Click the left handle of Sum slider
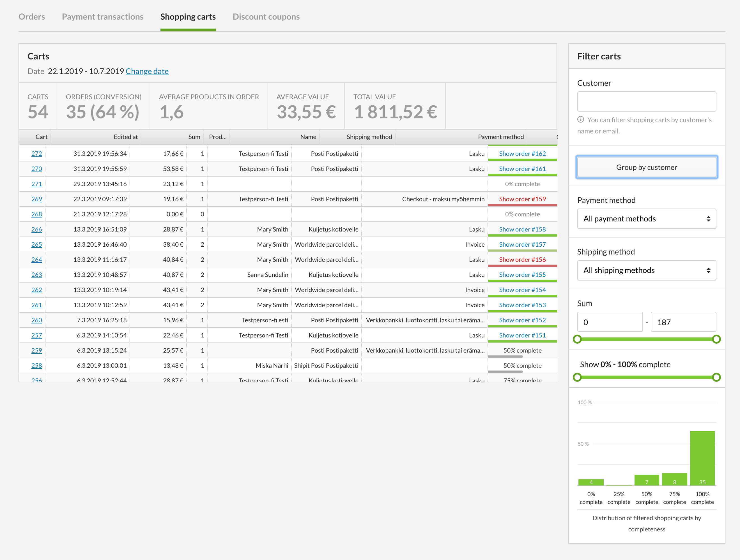Screen dimensions: 740x560 pyautogui.click(x=577, y=339)
